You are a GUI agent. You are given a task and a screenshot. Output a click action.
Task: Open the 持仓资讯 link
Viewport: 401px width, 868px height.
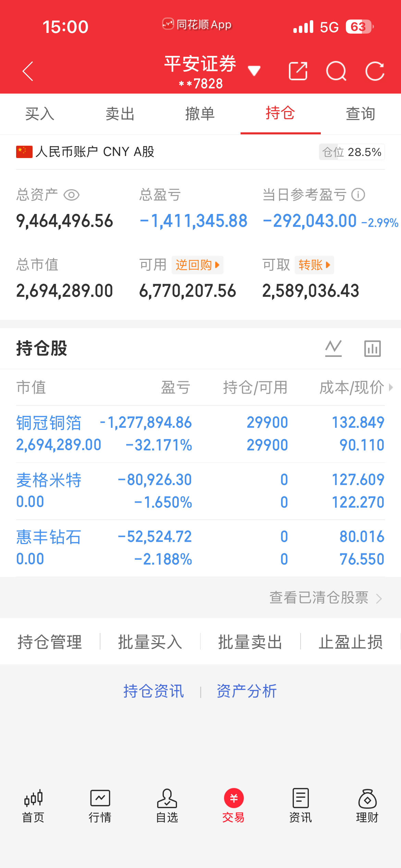(x=154, y=691)
